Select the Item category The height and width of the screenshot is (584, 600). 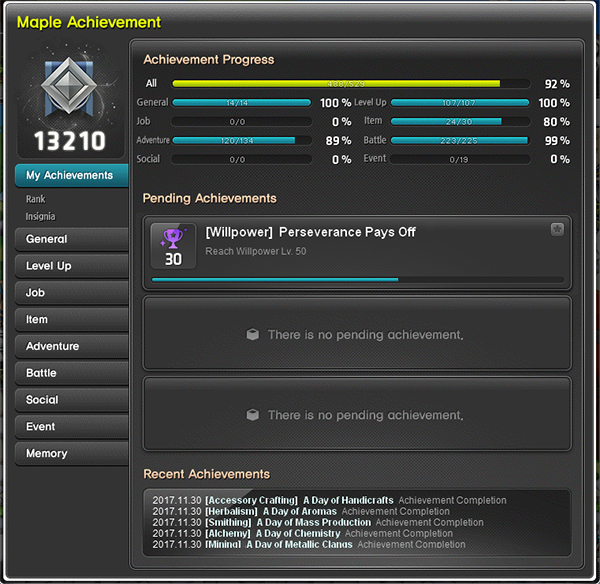(72, 320)
